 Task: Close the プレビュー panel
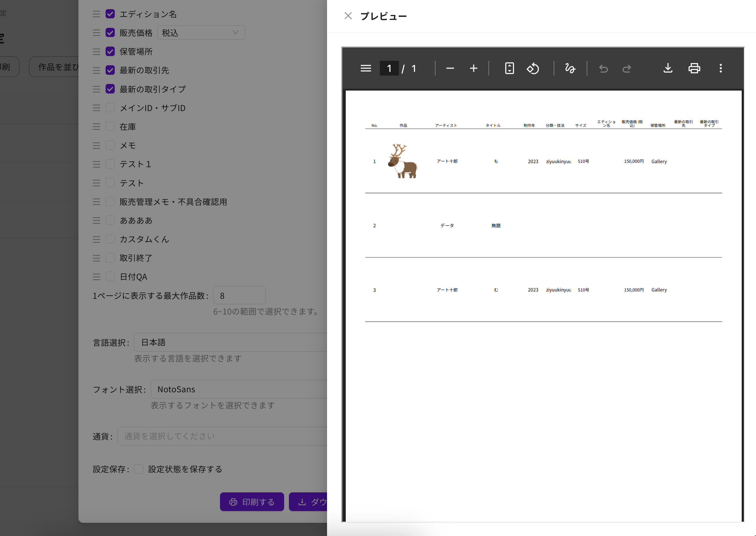(x=348, y=16)
